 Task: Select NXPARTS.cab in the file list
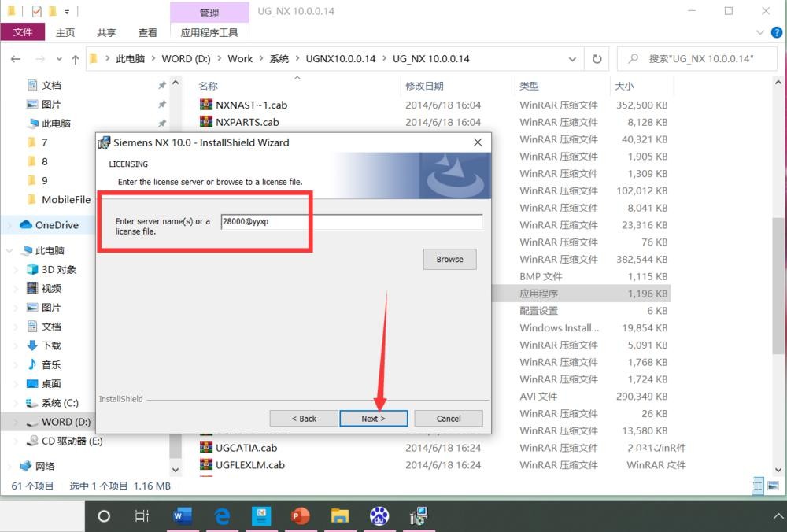coord(247,122)
